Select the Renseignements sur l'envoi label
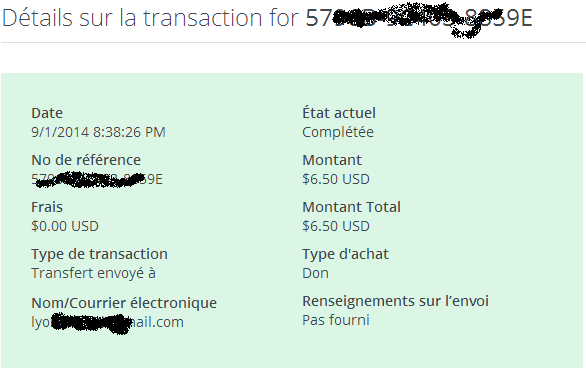The image size is (586, 368). (395, 301)
